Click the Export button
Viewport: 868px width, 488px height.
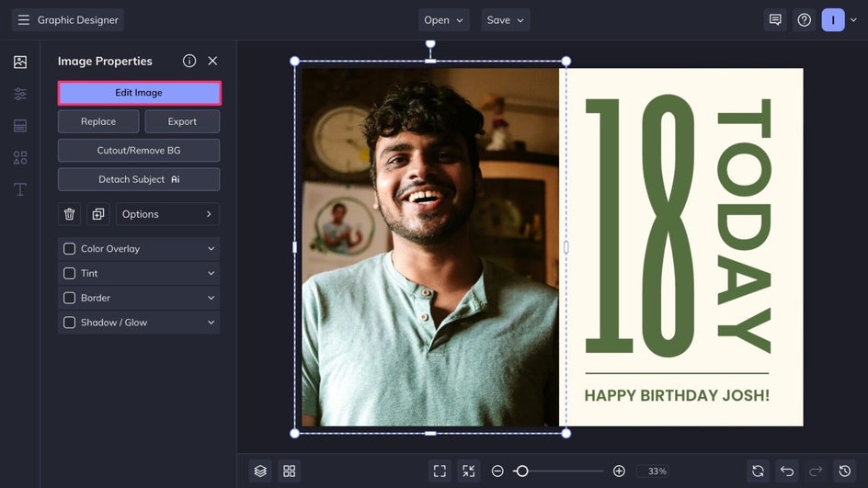tap(182, 121)
